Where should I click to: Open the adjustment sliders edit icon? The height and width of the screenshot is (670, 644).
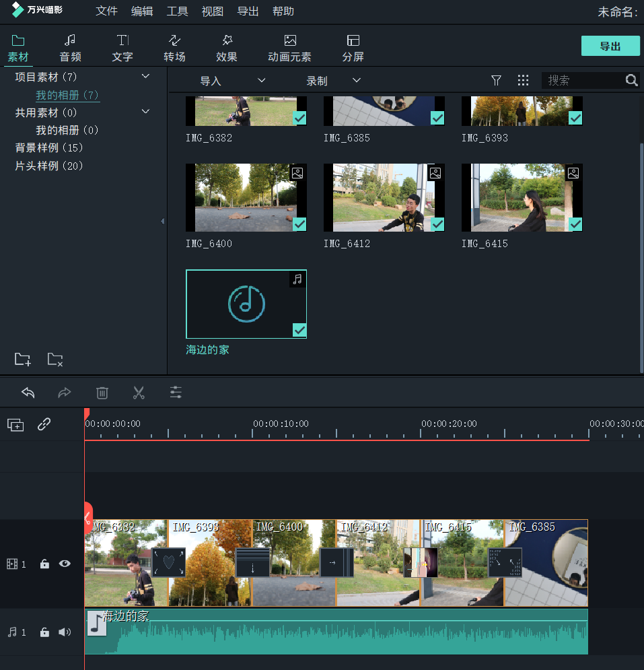(x=176, y=393)
